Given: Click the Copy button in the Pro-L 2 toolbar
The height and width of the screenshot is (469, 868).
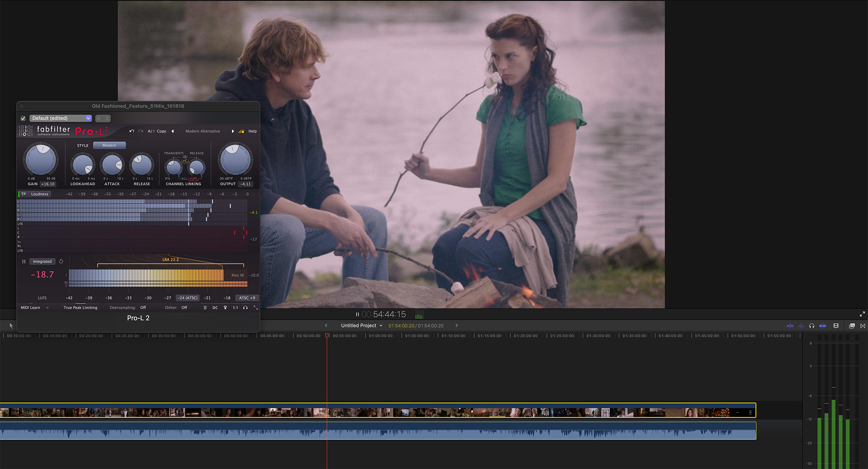Looking at the screenshot, I should (161, 131).
